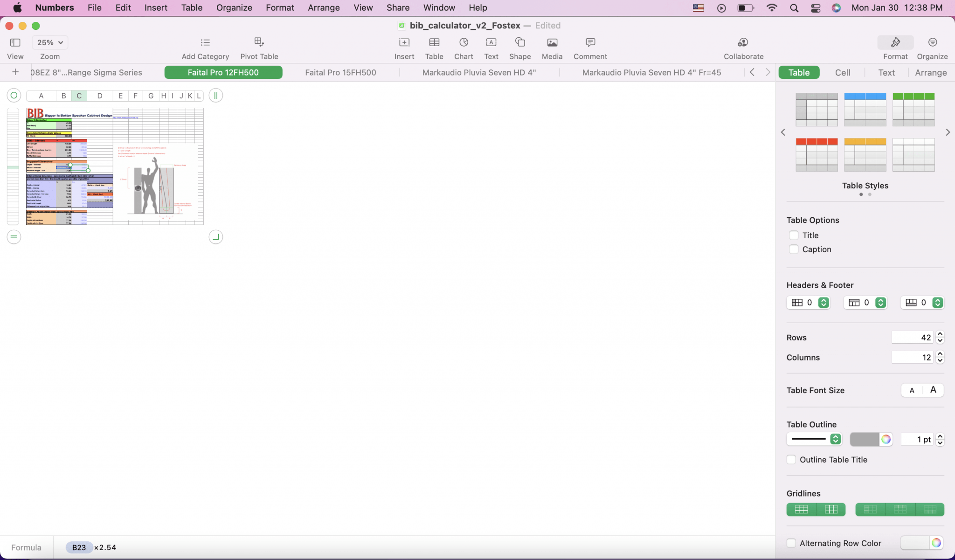The height and width of the screenshot is (560, 955).
Task: Click the table resize corner handle
Action: tap(215, 237)
